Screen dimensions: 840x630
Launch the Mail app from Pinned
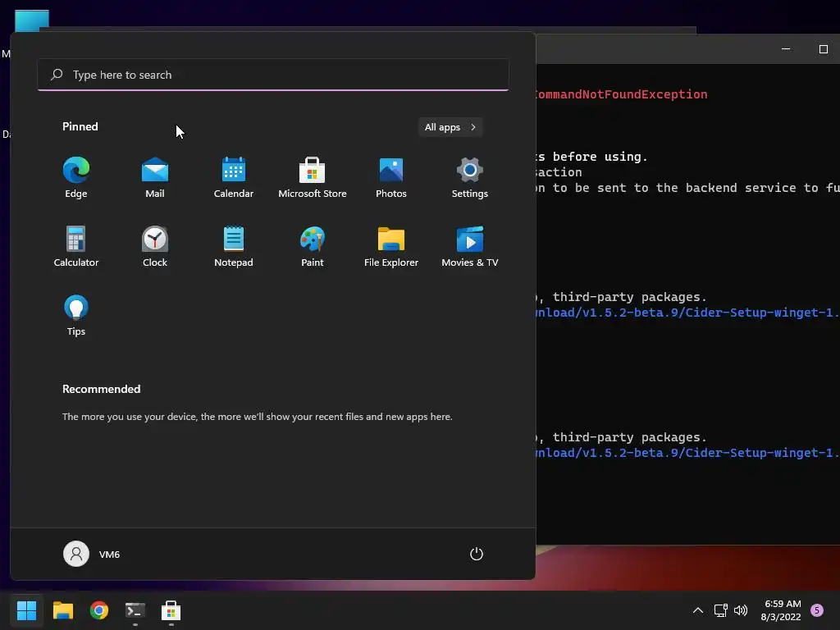click(x=155, y=178)
